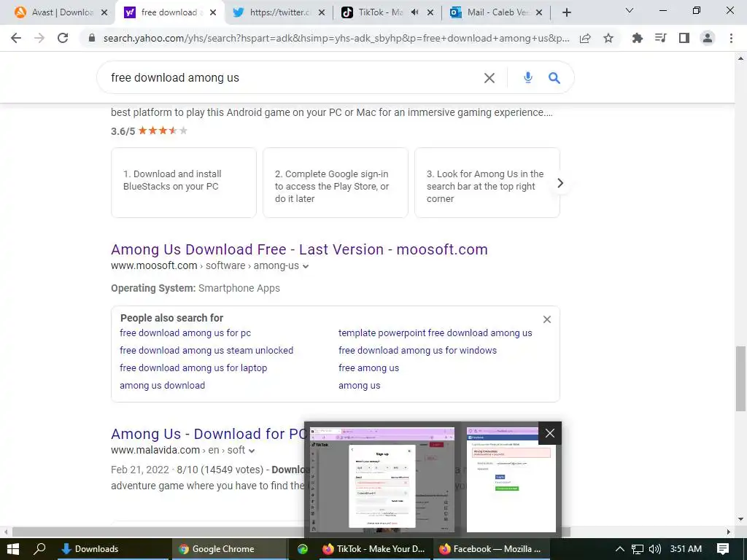
Task: Select the Facebook Firefox window preview thumbnail
Action: (x=511, y=480)
